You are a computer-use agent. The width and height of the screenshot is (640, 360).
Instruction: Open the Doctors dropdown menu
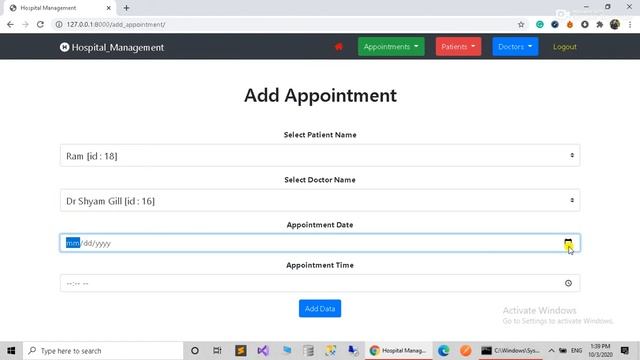[x=515, y=47]
